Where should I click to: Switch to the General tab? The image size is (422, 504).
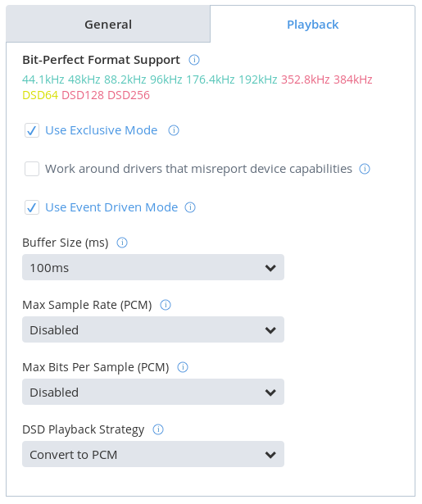click(108, 24)
